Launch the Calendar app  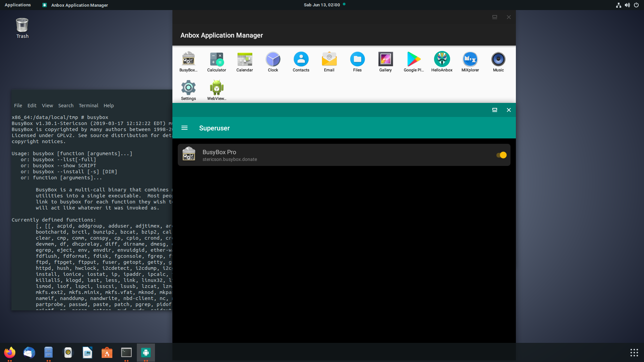pos(245,62)
